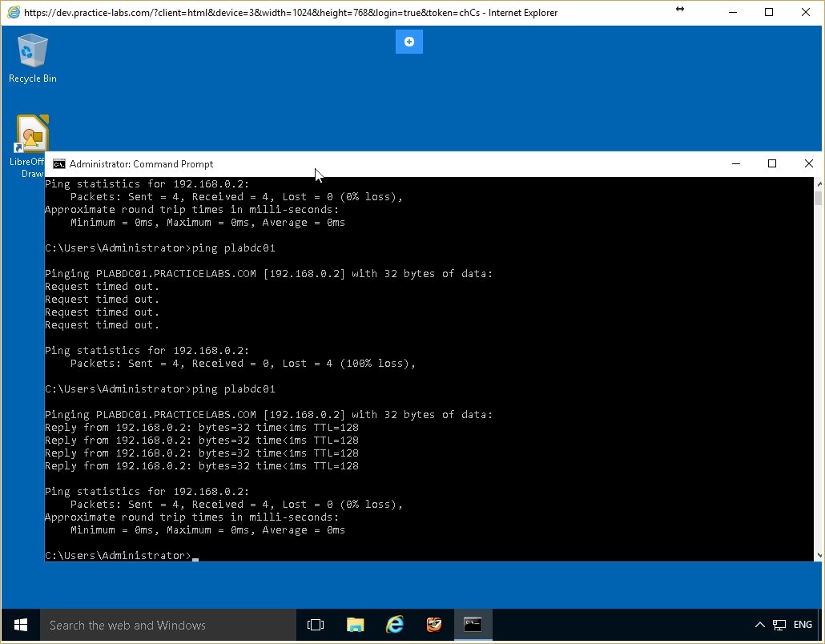This screenshot has height=644, width=825.
Task: Open the Start menu
Action: coord(19,625)
